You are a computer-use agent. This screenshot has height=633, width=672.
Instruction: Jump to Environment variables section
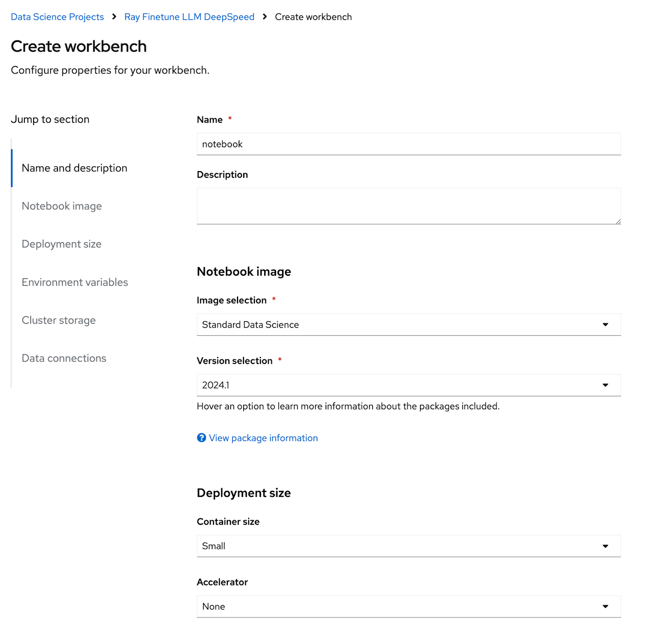tap(75, 282)
